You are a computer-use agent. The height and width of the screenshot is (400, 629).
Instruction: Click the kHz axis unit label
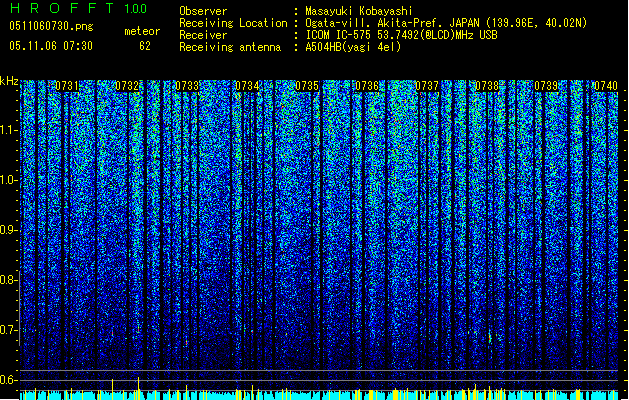point(9,81)
